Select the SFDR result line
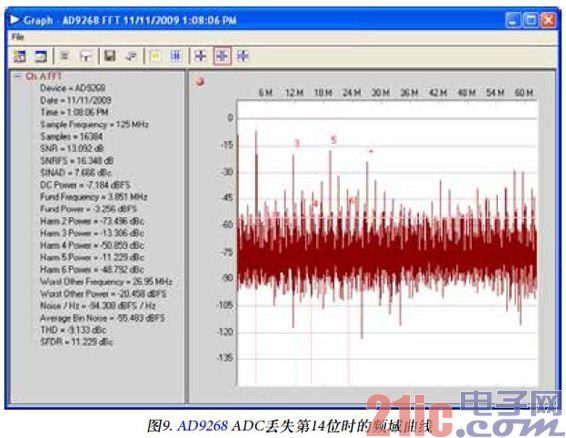 click(77, 342)
